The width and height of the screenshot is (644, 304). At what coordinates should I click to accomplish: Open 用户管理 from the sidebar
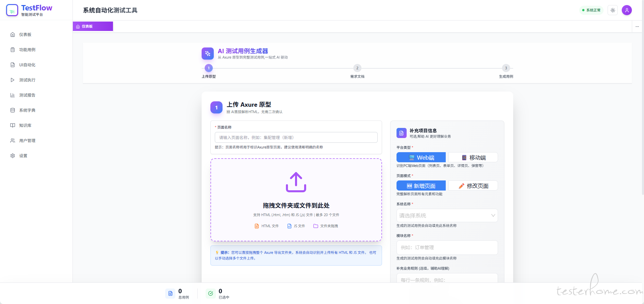click(x=27, y=141)
